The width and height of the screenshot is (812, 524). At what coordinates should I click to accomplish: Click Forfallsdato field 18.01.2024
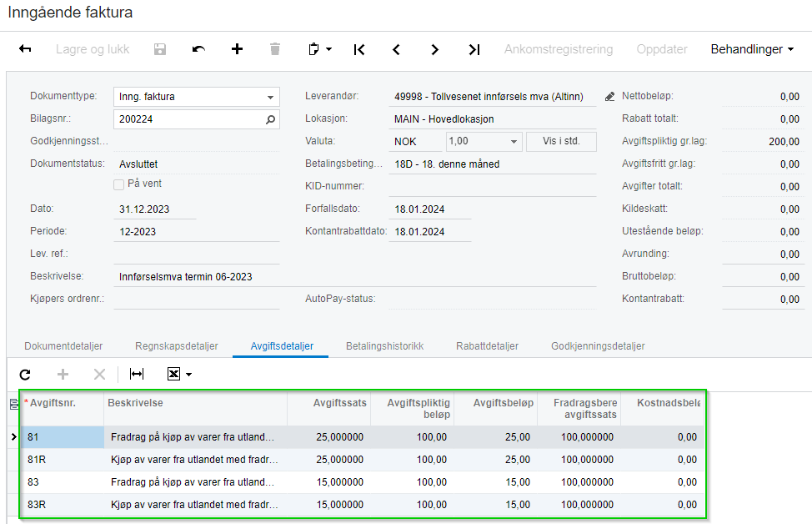tap(430, 209)
